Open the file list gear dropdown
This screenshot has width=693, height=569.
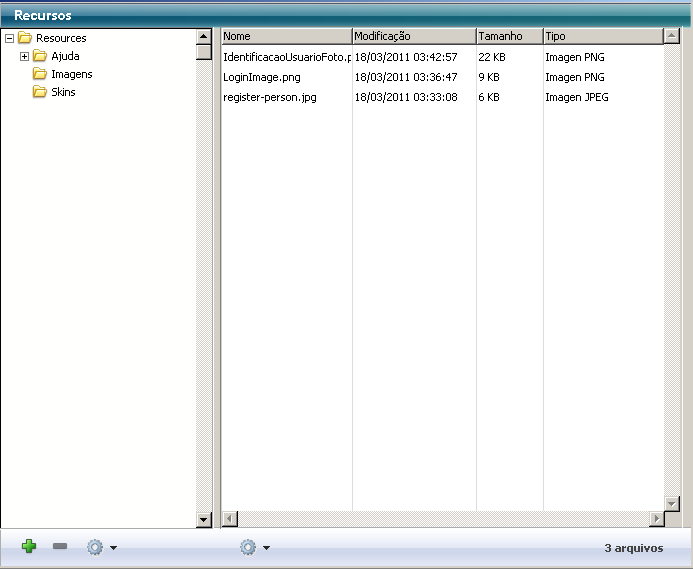pos(254,548)
